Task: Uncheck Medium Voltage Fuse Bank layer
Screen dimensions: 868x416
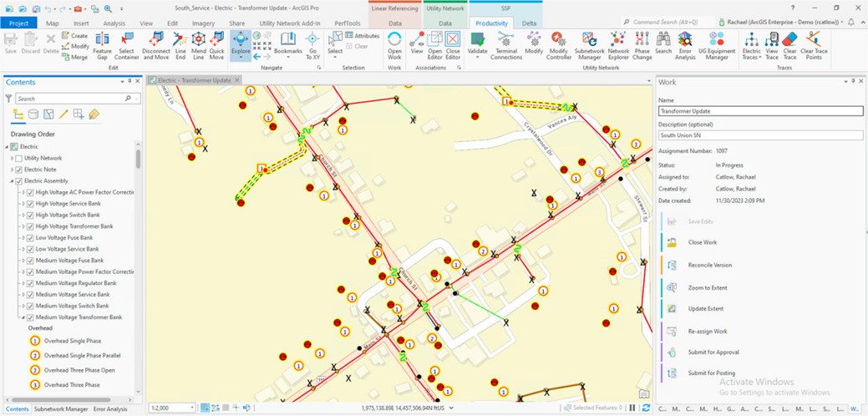Action: coord(30,261)
